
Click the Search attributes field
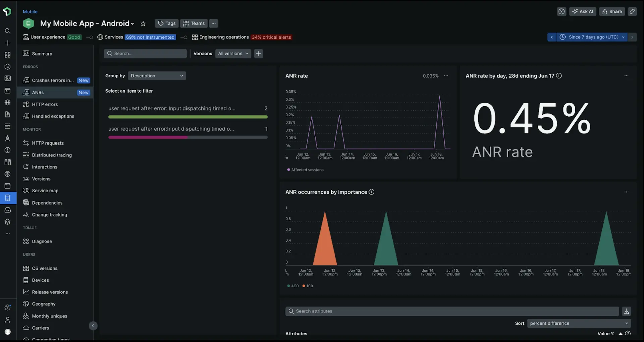tap(452, 311)
